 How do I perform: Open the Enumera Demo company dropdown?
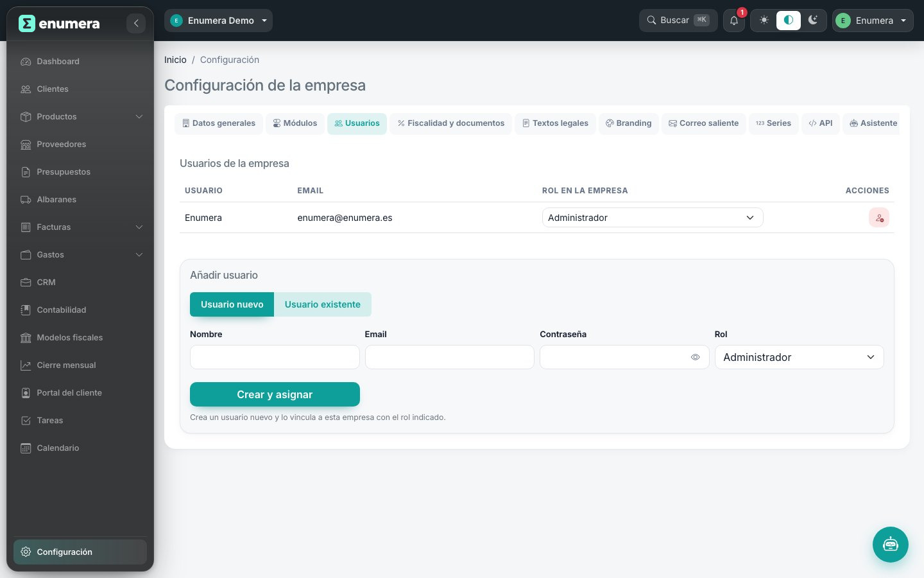218,21
